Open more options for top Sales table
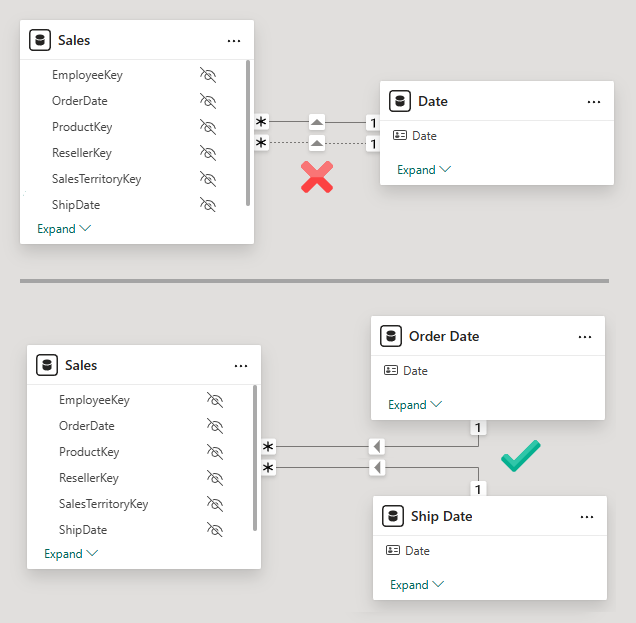This screenshot has height=623, width=636. [x=234, y=41]
